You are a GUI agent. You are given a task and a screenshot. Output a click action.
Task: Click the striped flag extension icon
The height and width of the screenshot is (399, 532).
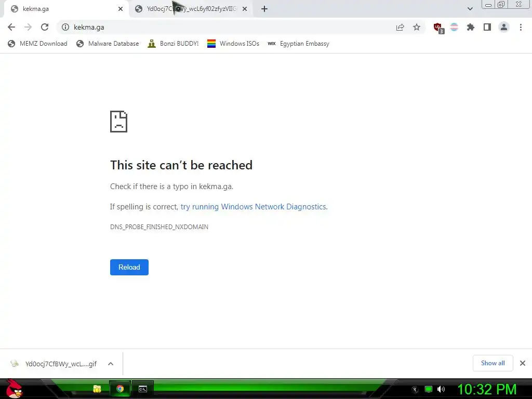point(454,27)
